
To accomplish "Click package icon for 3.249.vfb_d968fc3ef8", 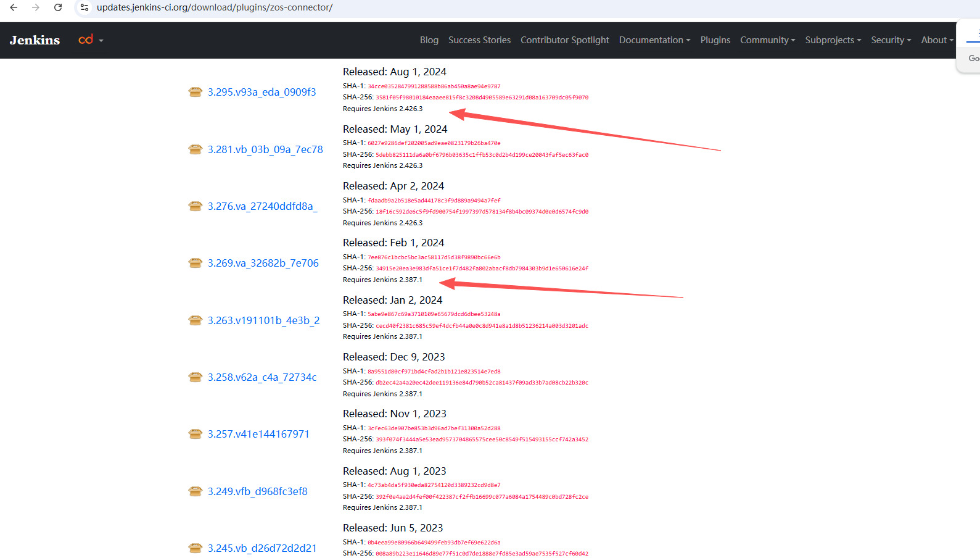I will (x=196, y=491).
